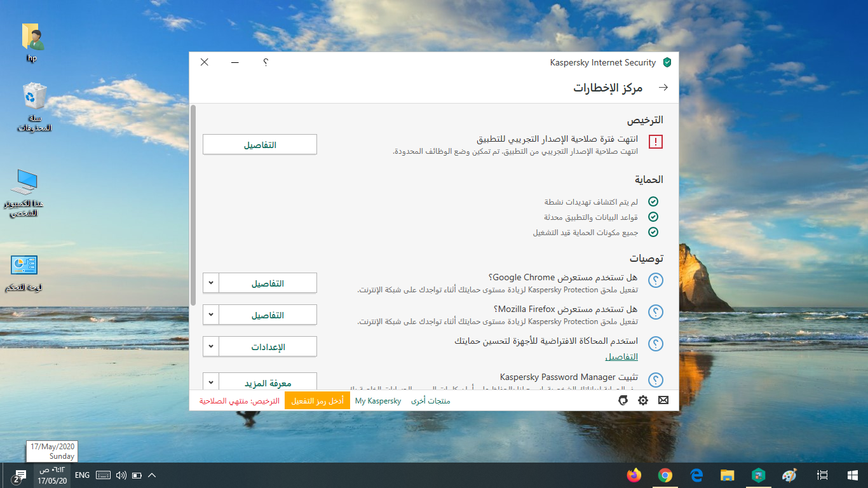Click 'جميع مكونات الحماية قيد التشغيل' status text
Viewport: 868px width, 488px height.
tap(585, 232)
